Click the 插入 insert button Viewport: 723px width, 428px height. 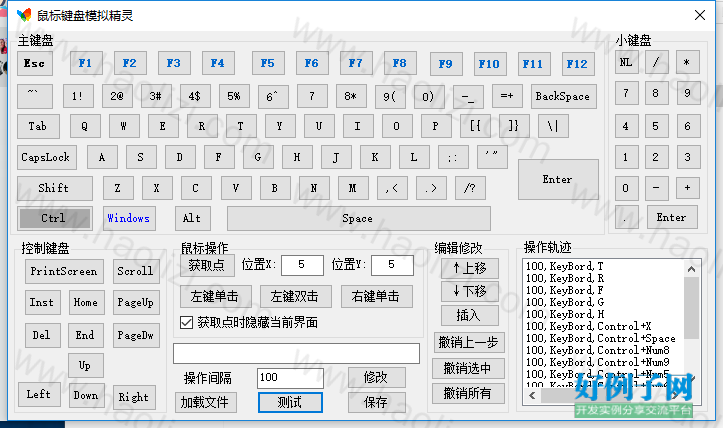(x=470, y=315)
